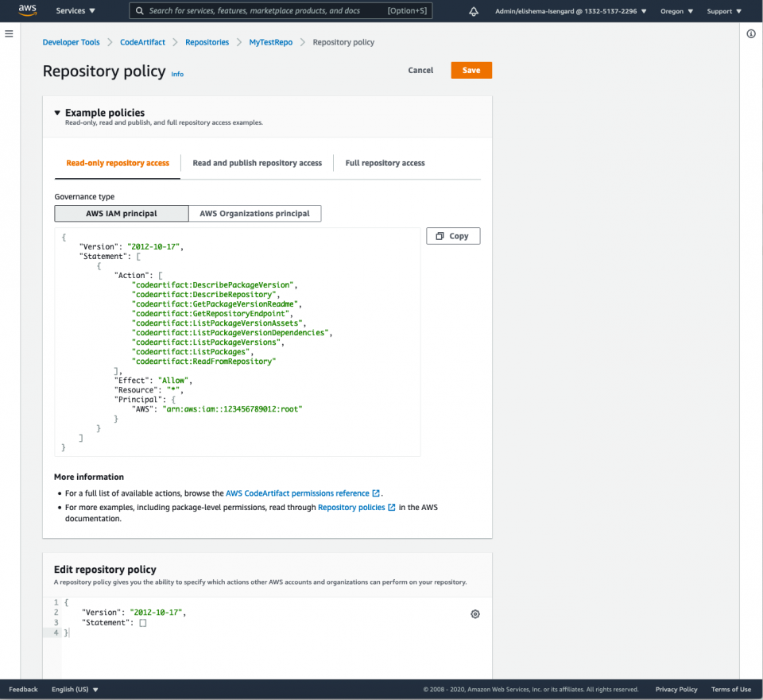
Task: Open the notifications bell
Action: click(474, 11)
